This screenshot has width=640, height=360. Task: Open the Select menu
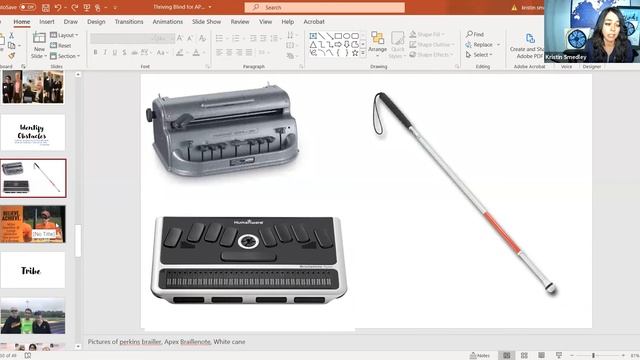[x=479, y=55]
